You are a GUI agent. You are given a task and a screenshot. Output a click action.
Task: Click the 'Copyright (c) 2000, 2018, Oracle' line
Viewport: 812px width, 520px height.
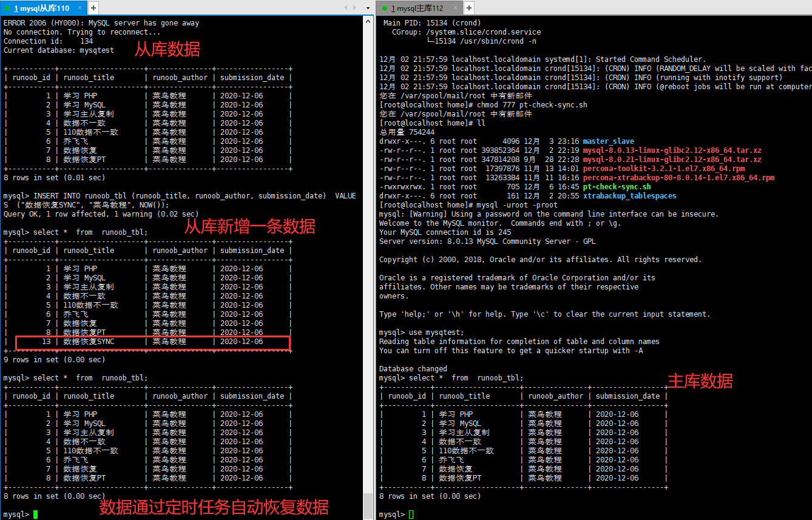[x=540, y=260]
